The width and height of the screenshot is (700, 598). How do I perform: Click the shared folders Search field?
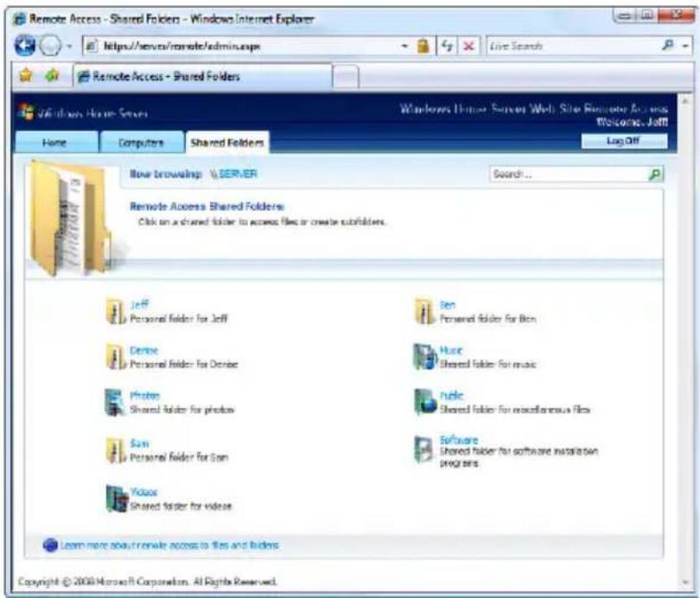tap(569, 174)
